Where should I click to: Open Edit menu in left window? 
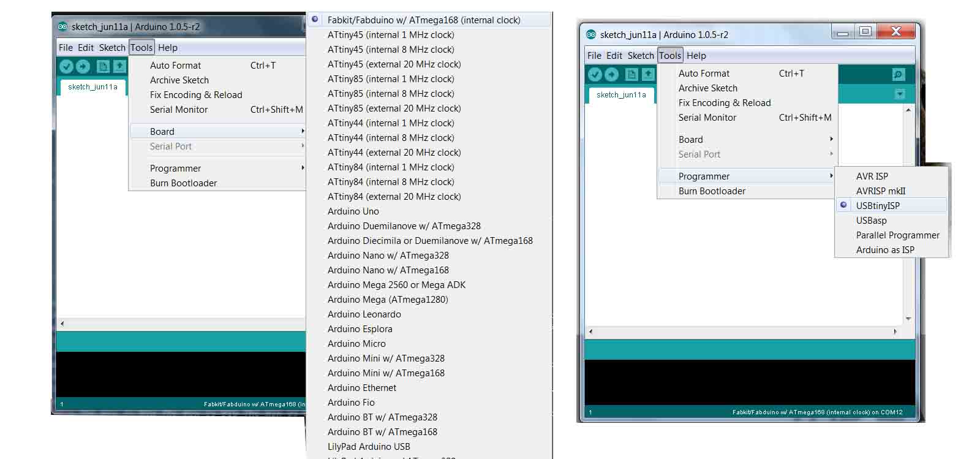tap(86, 47)
